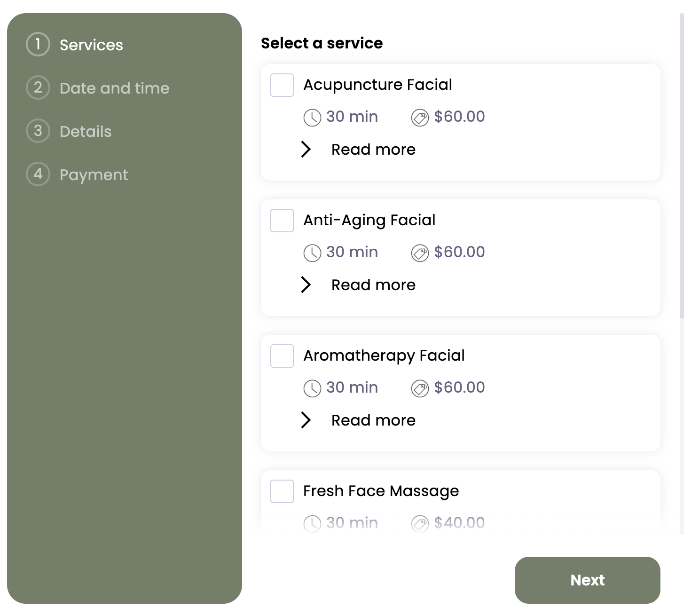Check the Anti-Aging Facial checkbox
The height and width of the screenshot is (616, 691).
(x=282, y=221)
